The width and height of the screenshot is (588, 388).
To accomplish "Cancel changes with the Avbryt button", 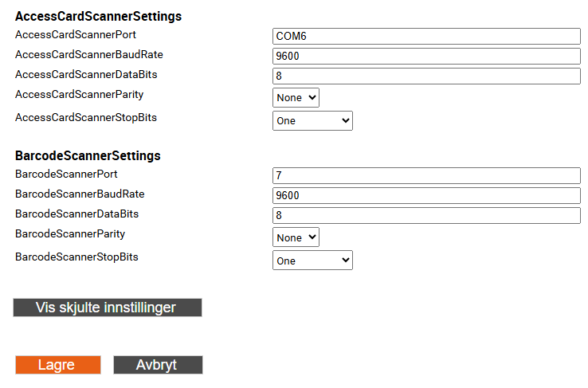I will 158,365.
